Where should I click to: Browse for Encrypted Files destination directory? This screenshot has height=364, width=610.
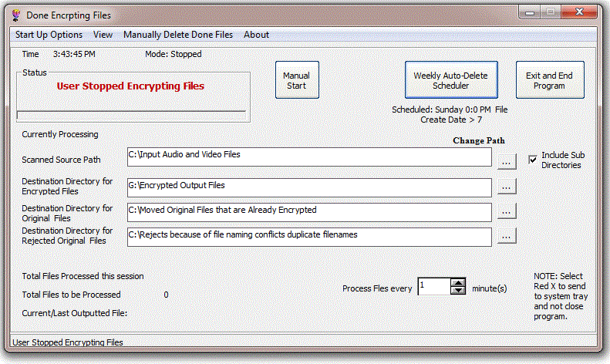(x=507, y=187)
